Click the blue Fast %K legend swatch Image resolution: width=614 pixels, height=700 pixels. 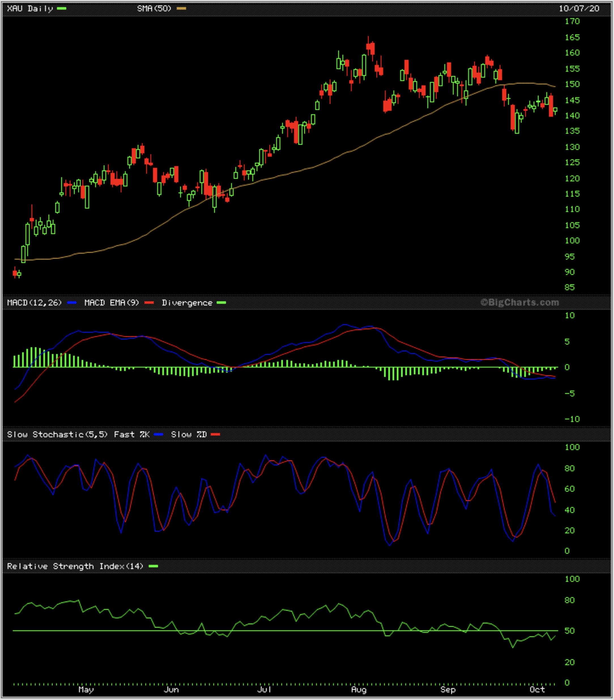pyautogui.click(x=159, y=434)
